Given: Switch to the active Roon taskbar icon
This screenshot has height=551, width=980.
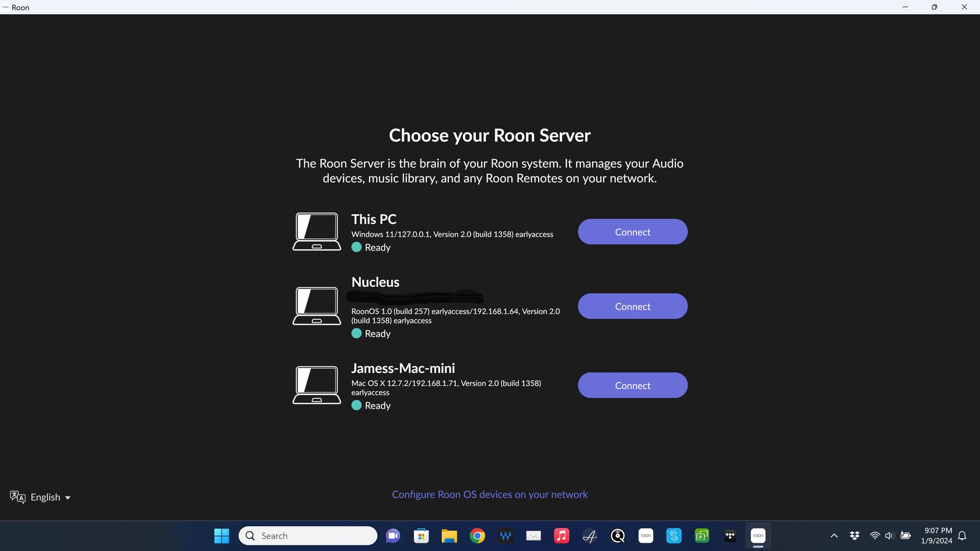Looking at the screenshot, I should (x=758, y=536).
